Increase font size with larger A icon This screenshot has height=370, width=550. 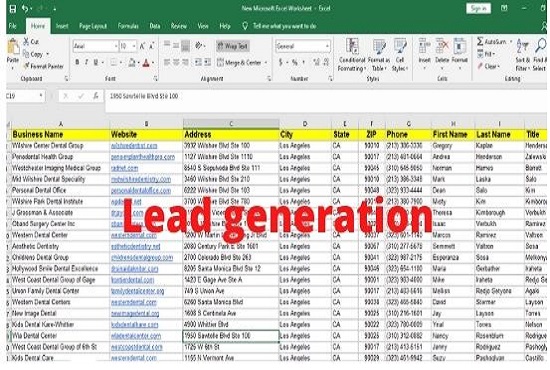click(142, 46)
